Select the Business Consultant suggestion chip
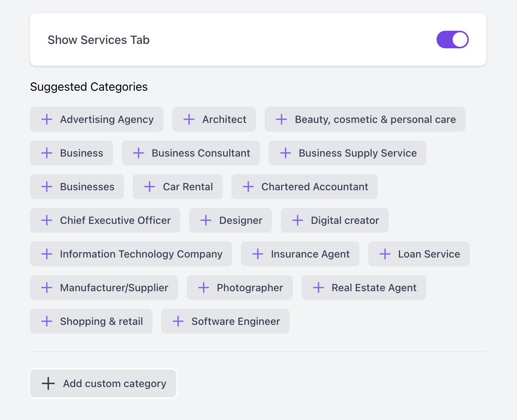The width and height of the screenshot is (517, 420). coord(191,153)
